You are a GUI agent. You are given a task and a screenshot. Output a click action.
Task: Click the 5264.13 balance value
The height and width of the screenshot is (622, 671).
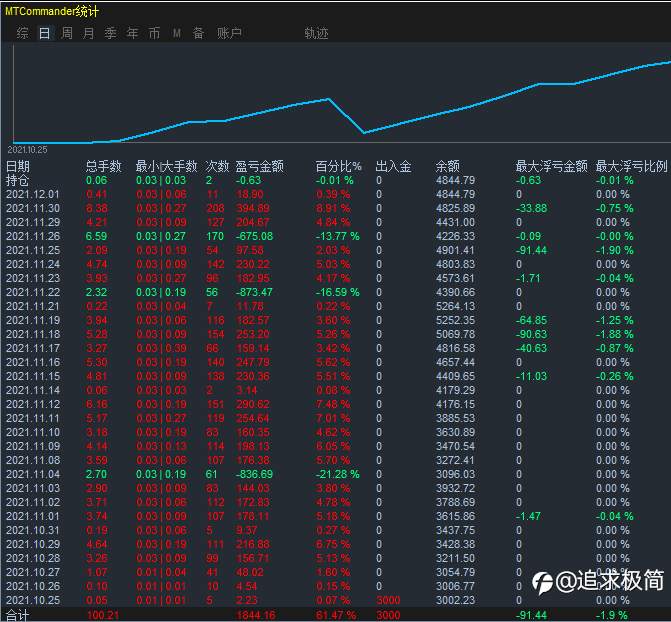(x=455, y=307)
